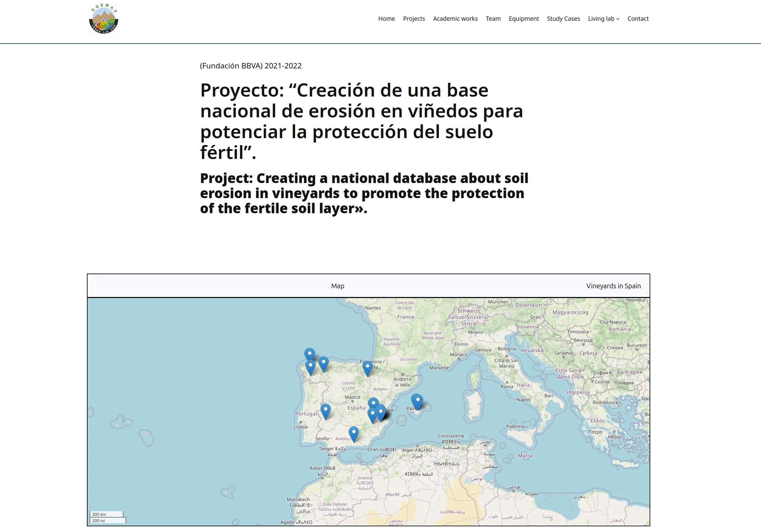Image resolution: width=761 pixels, height=532 pixels.
Task: Click the Lisboa label on the map
Action: pyautogui.click(x=300, y=427)
